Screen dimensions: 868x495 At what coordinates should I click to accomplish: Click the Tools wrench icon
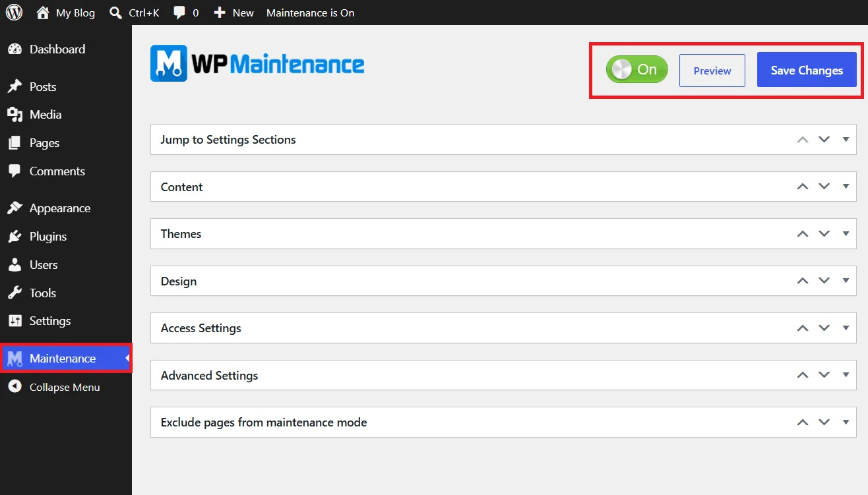(15, 293)
